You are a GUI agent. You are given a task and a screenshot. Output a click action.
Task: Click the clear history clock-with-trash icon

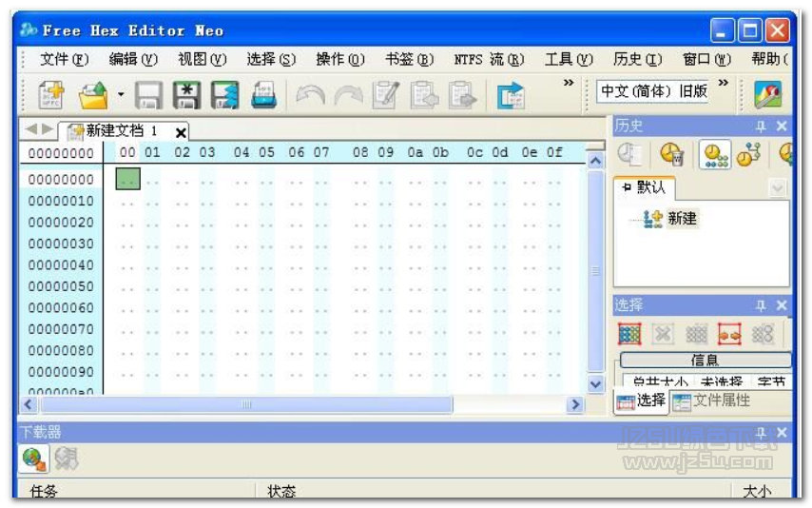pos(672,154)
